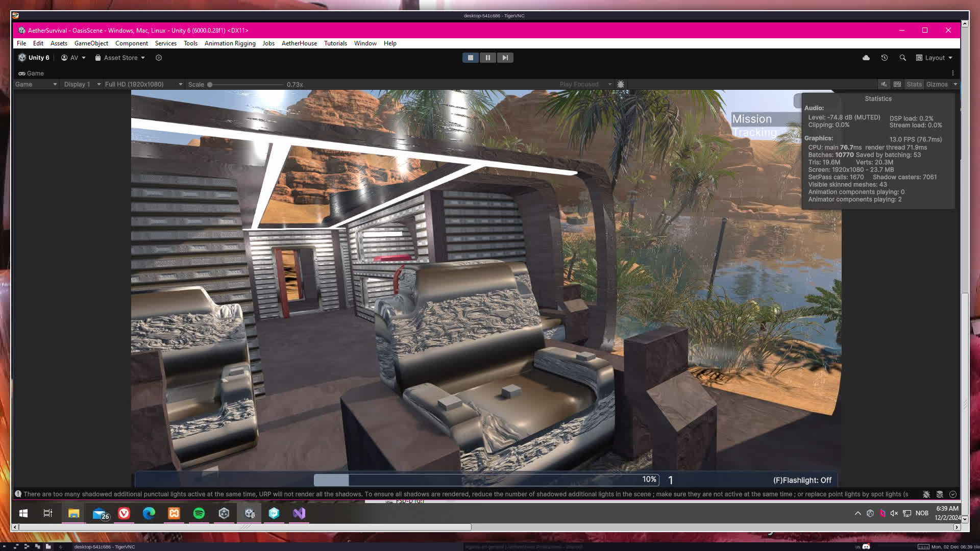Open the Display 1 dropdown
Screen dimensions: 980x551
click(82, 84)
